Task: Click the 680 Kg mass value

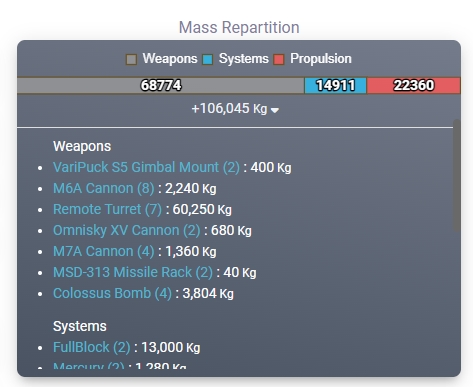Action: [x=231, y=230]
